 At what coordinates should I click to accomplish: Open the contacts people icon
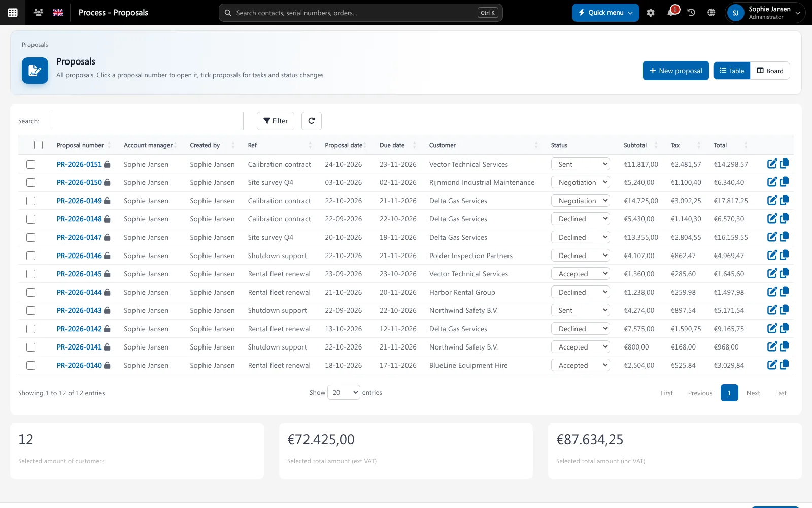coord(38,13)
